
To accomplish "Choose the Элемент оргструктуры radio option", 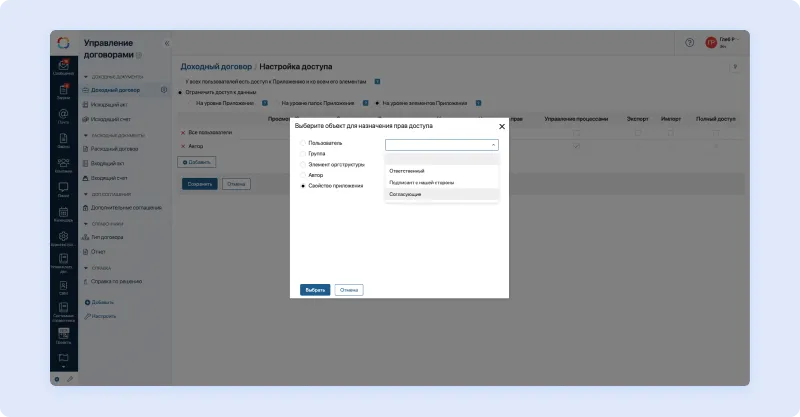I will 303,164.
